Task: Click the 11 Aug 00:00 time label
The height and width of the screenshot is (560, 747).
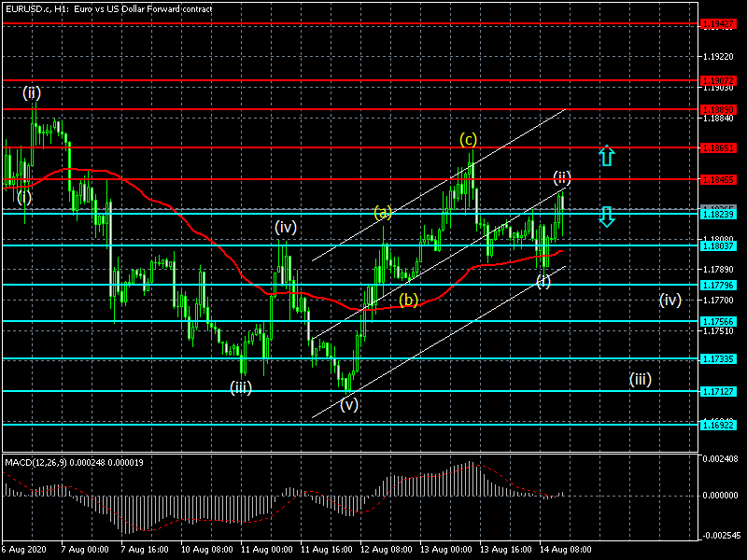Action: (x=267, y=549)
